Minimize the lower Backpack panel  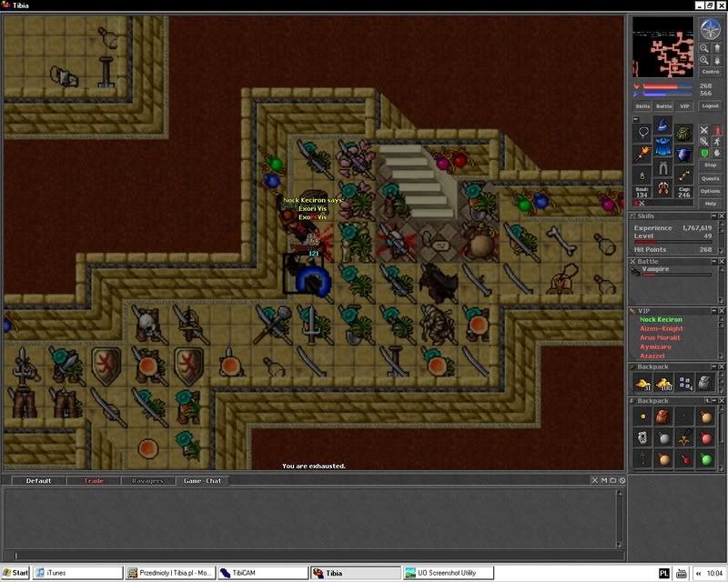(713, 400)
